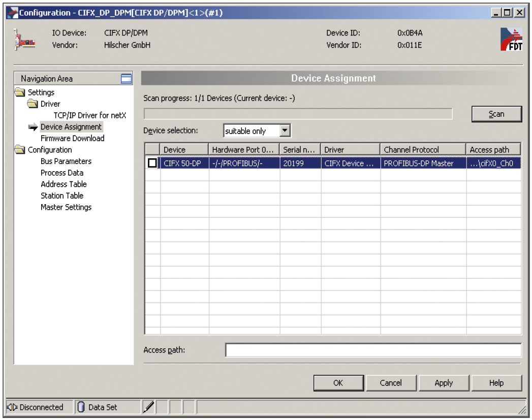This screenshot has width=532, height=420.
Task: Select Device Assignment in navigation
Action: point(71,127)
